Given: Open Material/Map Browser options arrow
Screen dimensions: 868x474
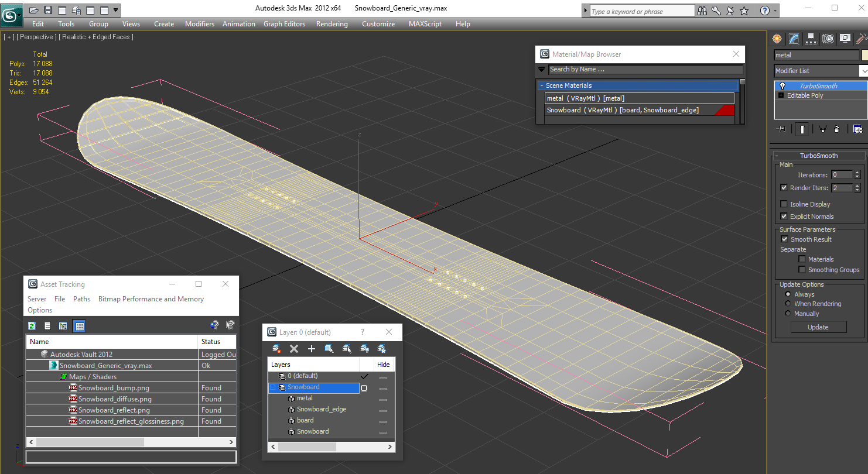Looking at the screenshot, I should pos(542,69).
